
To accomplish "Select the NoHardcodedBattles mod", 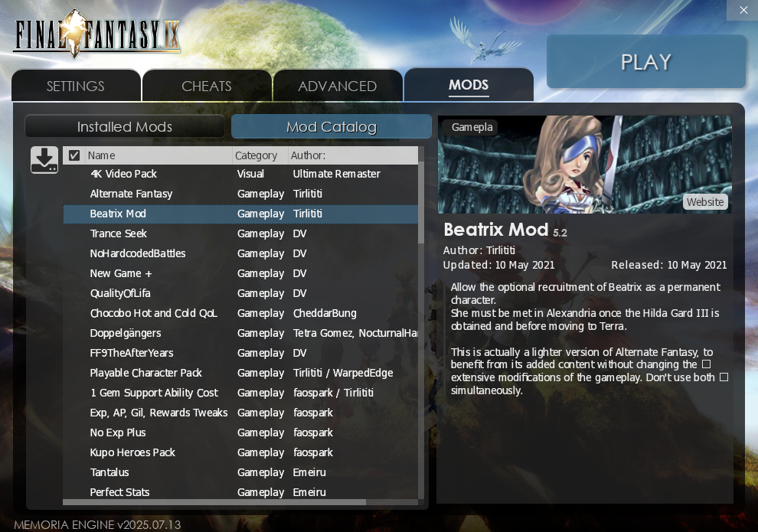I will 240,253.
